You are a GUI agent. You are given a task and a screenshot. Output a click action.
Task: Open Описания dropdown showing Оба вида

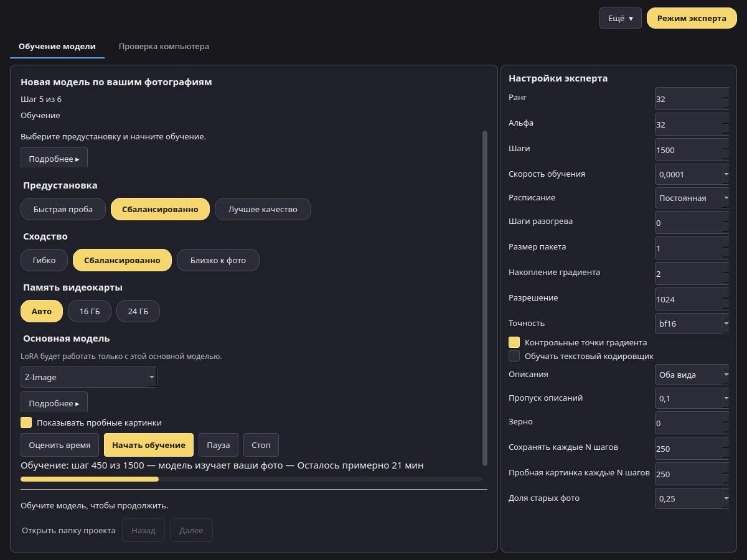[692, 375]
